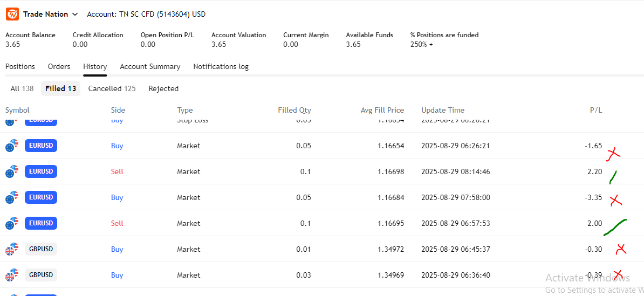Click the EURUSD flag icon in the -3.35 row
Viewport: 644px width, 296px height.
(x=11, y=197)
